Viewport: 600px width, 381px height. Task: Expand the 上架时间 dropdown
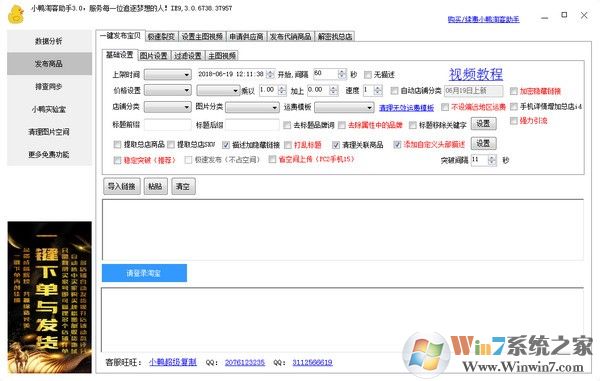point(168,74)
